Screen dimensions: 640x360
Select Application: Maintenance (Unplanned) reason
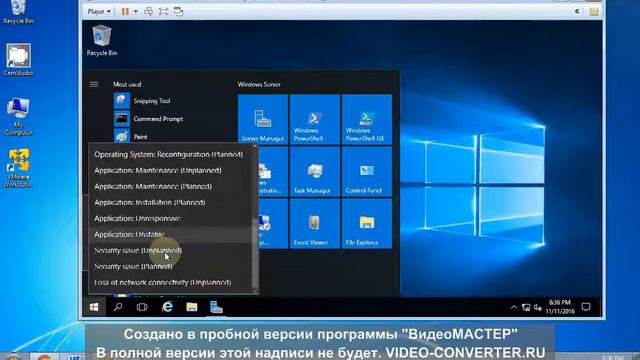coord(170,170)
